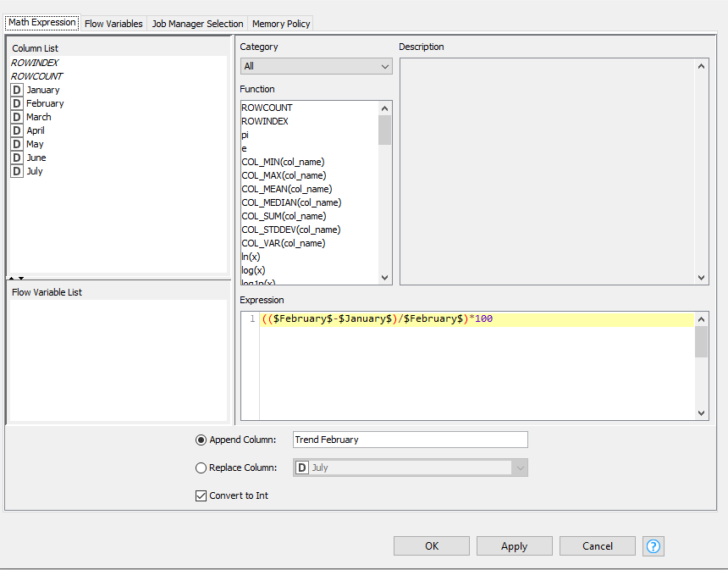The width and height of the screenshot is (728, 570).
Task: Click the February column double icon
Action: tap(17, 103)
